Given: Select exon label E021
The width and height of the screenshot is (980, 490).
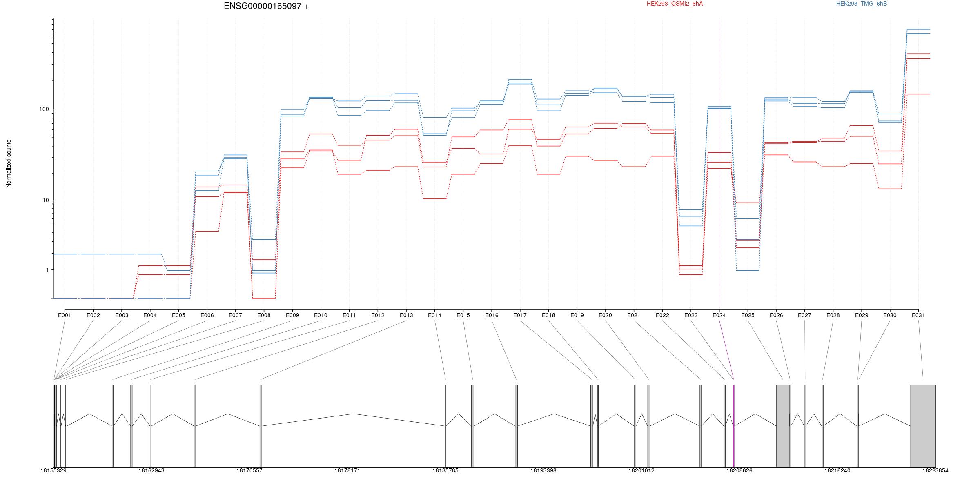Looking at the screenshot, I should pos(634,315).
